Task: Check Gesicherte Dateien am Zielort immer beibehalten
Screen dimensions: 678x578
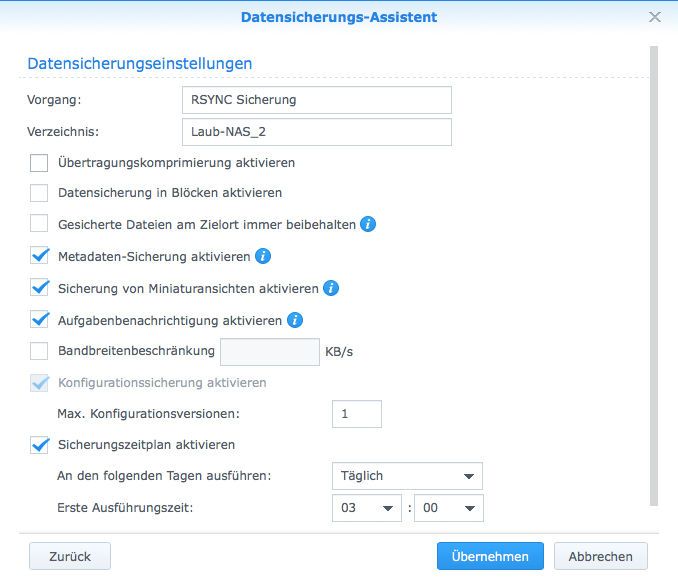Action: pyautogui.click(x=39, y=225)
